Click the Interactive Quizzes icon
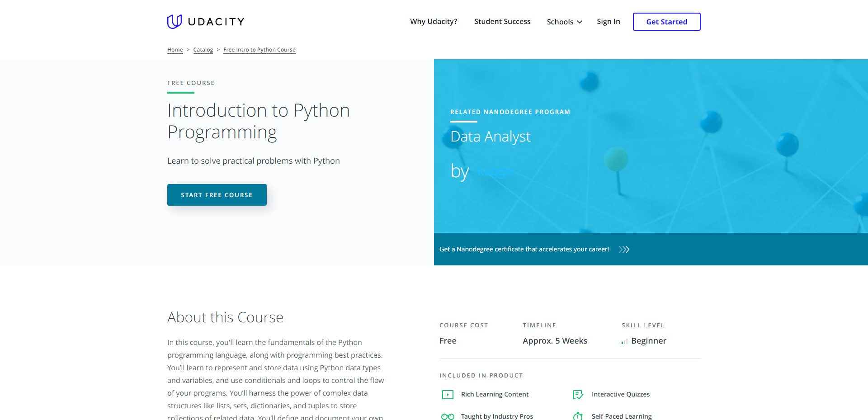 point(577,394)
